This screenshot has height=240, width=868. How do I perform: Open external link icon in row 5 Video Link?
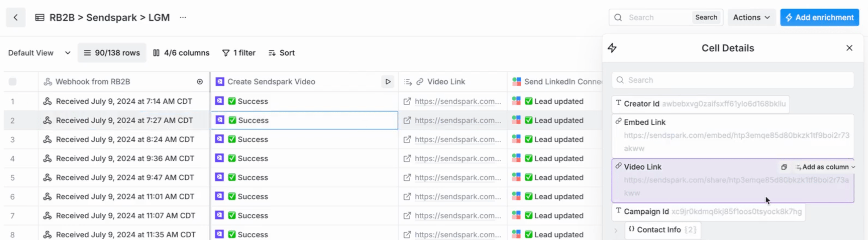click(407, 177)
